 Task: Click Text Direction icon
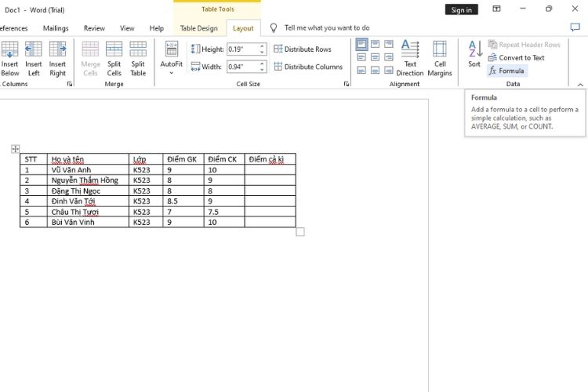[x=410, y=49]
